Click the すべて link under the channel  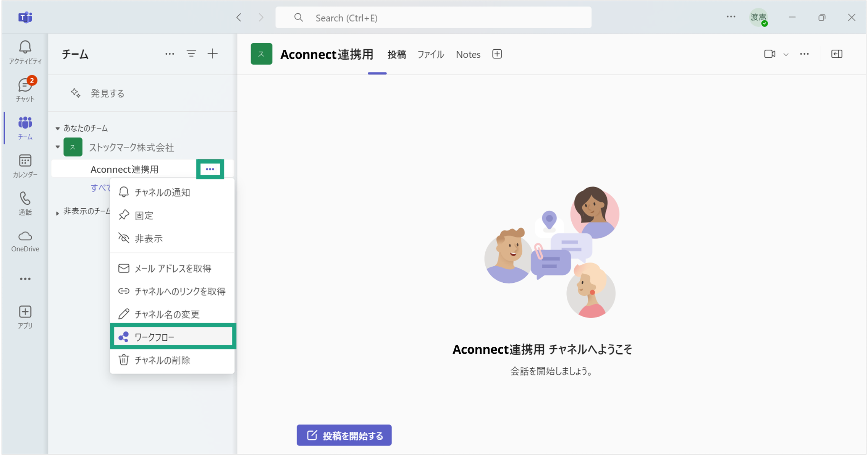coord(100,188)
